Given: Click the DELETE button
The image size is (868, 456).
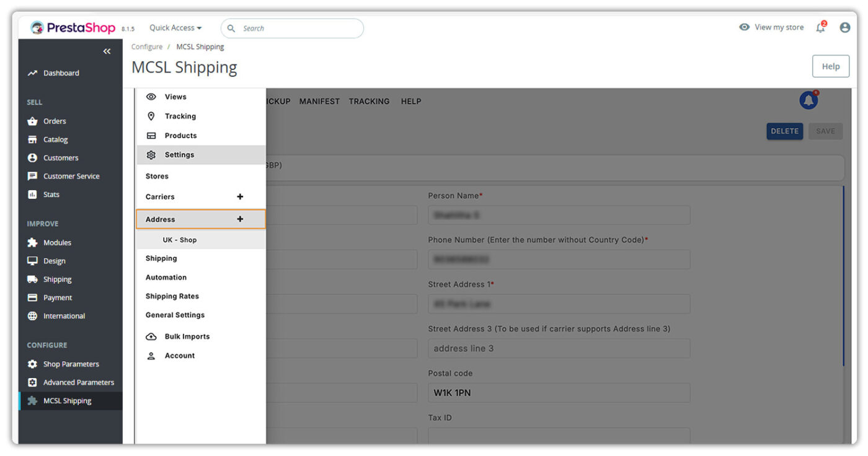Looking at the screenshot, I should [785, 131].
